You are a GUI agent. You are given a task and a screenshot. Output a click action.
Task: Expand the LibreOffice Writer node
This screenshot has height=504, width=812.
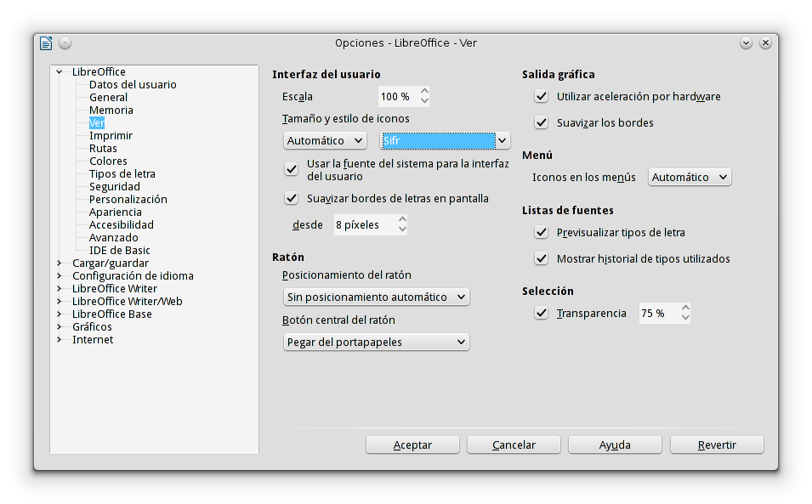[60, 289]
